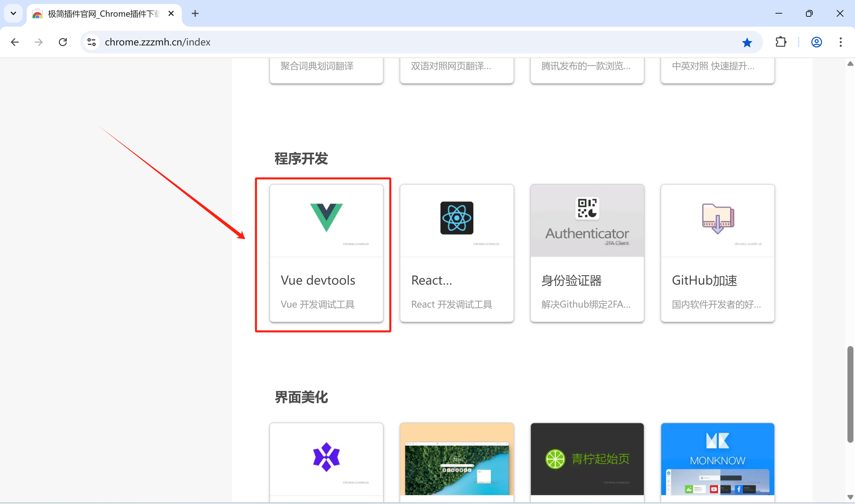Toggle the bookmark star in the address bar
This screenshot has height=504, width=855.
[x=747, y=43]
